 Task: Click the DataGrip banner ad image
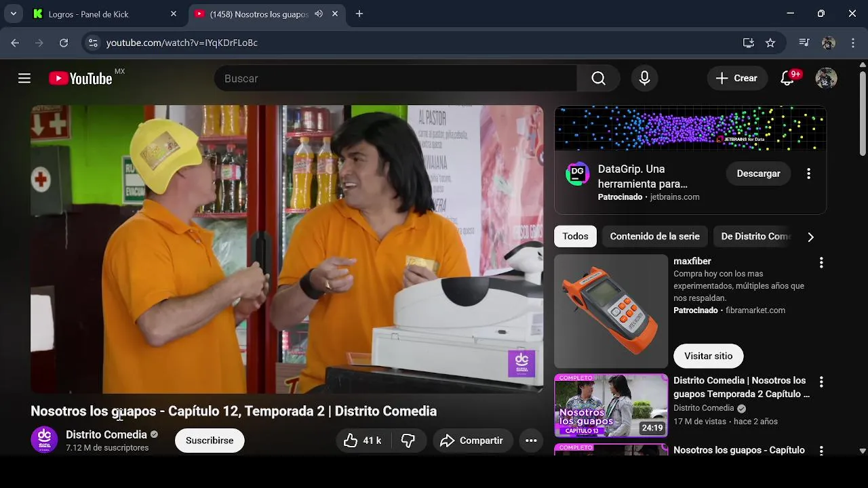[690, 129]
